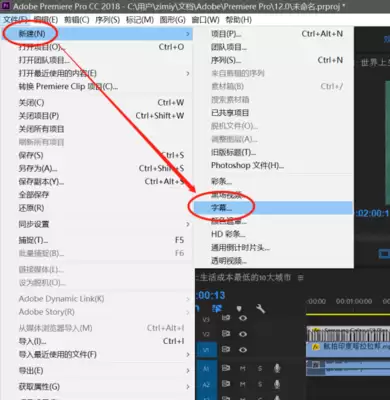Hide track V1 with its eye icon
The height and width of the screenshot is (400, 390).
point(243,349)
